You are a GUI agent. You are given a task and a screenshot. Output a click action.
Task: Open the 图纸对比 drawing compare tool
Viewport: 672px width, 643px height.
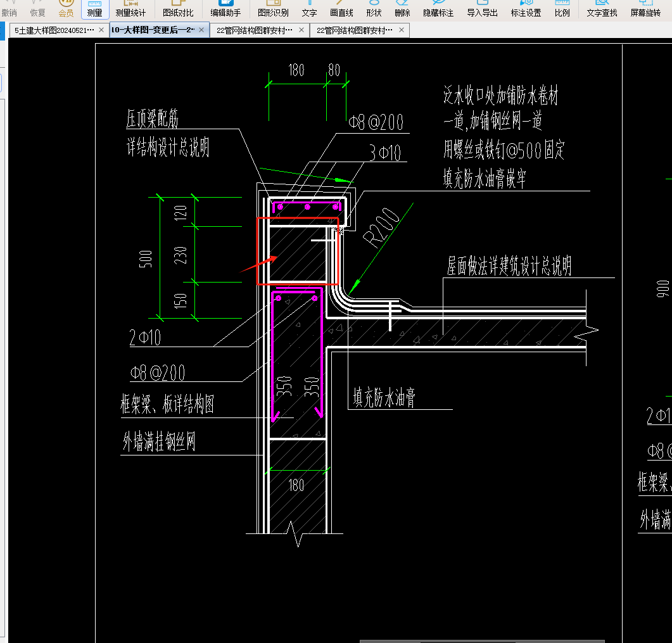click(178, 9)
